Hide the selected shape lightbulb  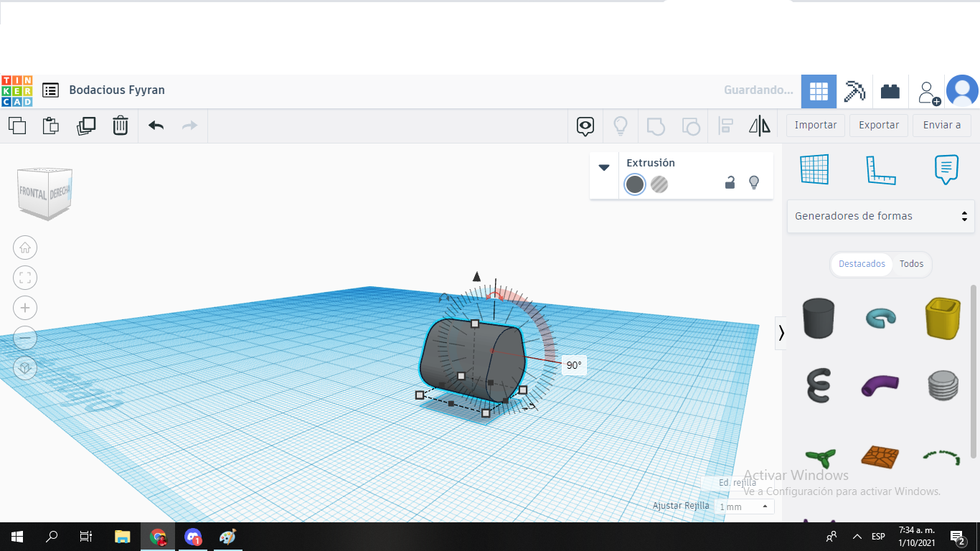(754, 183)
